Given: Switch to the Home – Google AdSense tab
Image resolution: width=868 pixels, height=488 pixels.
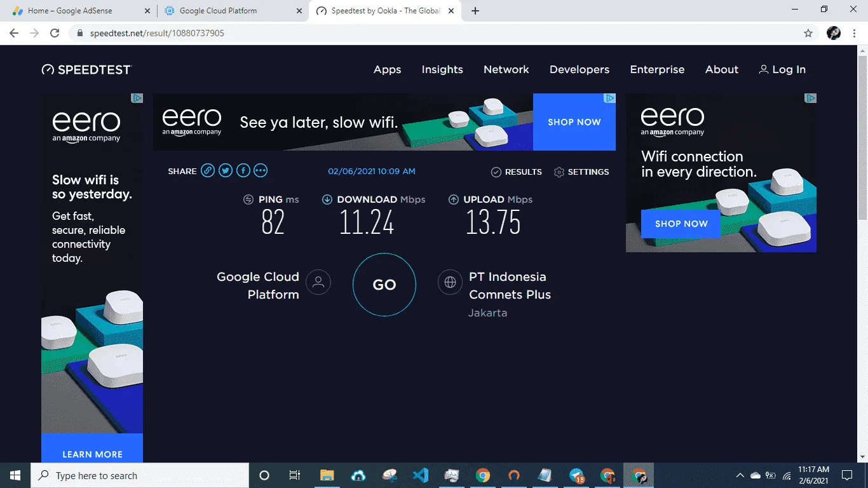Looking at the screenshot, I should coord(79,11).
